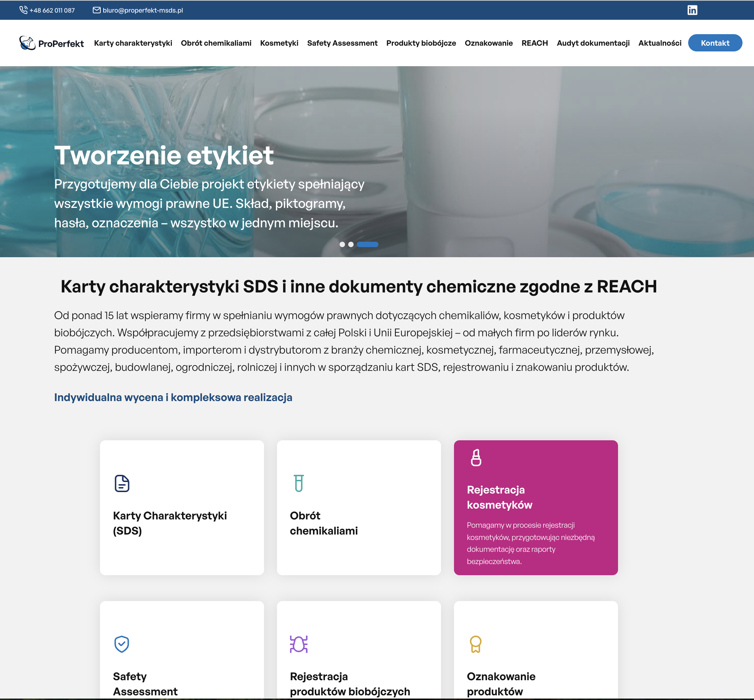The width and height of the screenshot is (754, 700).
Task: Open Aktualności menu item
Action: coord(660,43)
